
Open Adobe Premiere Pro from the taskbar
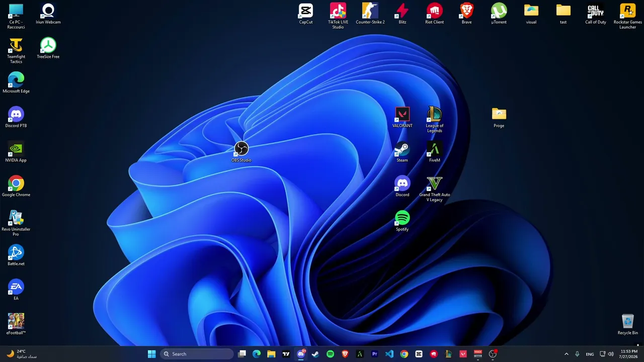374,354
